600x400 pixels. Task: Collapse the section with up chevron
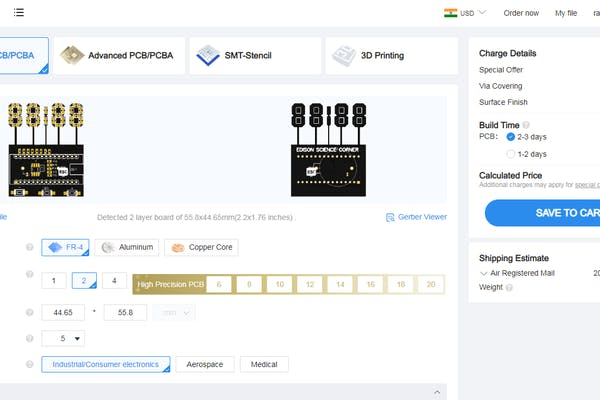(437, 392)
